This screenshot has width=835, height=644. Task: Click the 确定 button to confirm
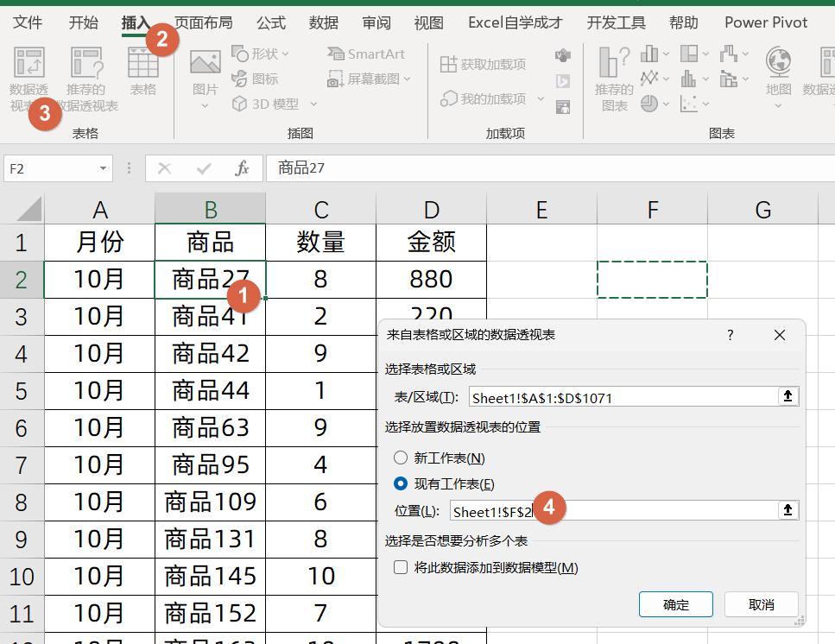(x=675, y=604)
